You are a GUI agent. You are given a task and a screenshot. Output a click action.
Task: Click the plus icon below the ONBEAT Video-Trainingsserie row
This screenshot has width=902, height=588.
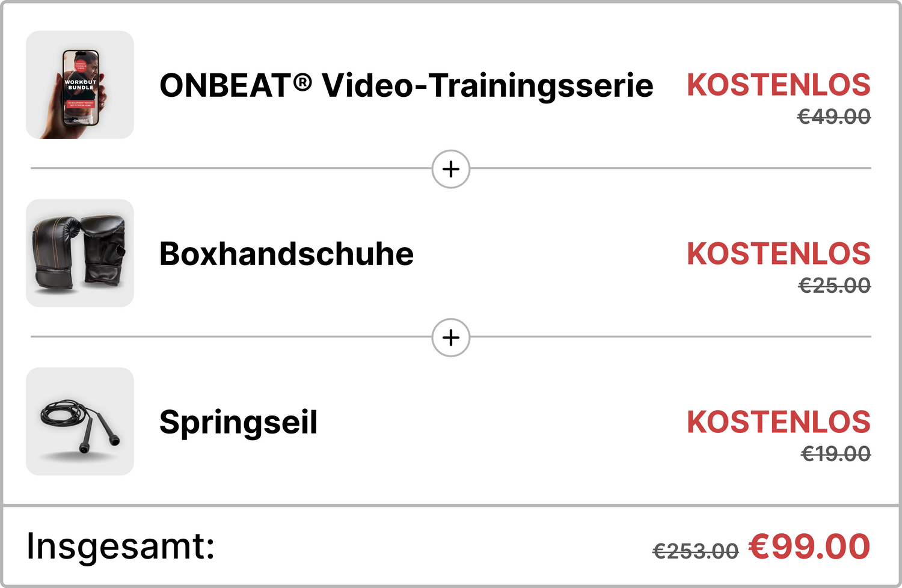click(451, 169)
